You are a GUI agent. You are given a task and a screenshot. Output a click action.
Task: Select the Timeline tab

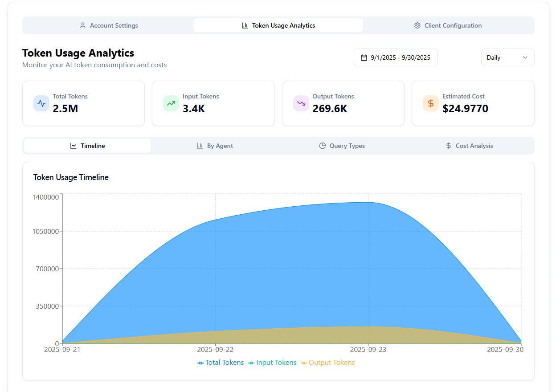tap(88, 146)
